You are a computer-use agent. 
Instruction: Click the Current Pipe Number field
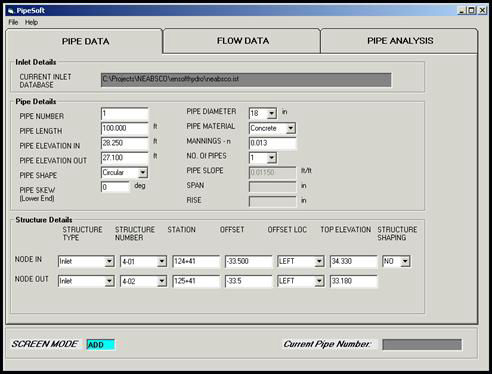click(x=422, y=345)
